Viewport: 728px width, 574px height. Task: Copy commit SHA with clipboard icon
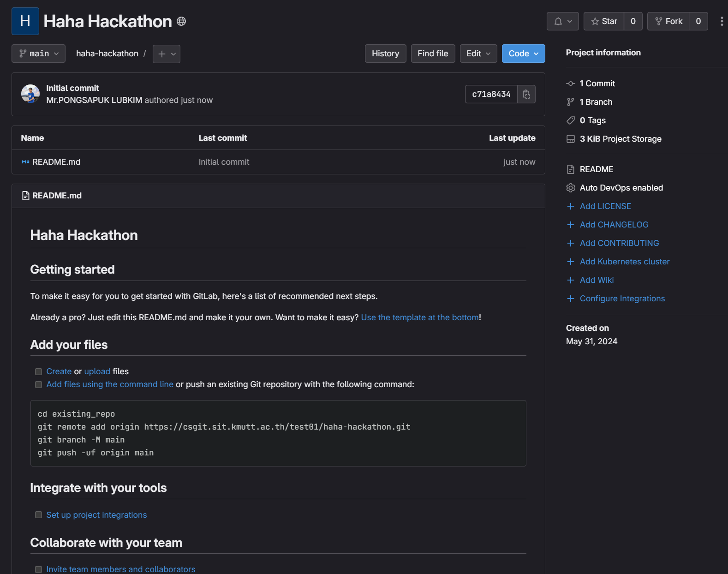click(x=526, y=94)
